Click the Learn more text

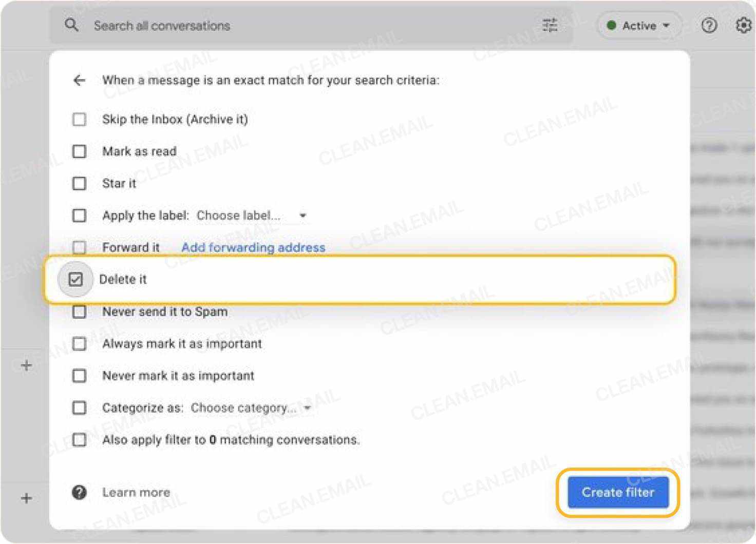click(x=136, y=492)
